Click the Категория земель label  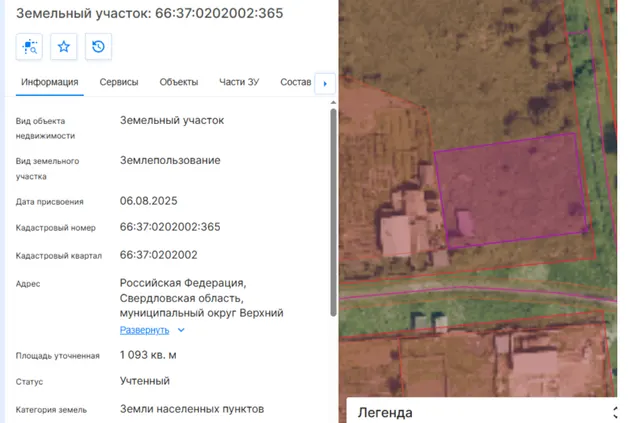(51, 410)
